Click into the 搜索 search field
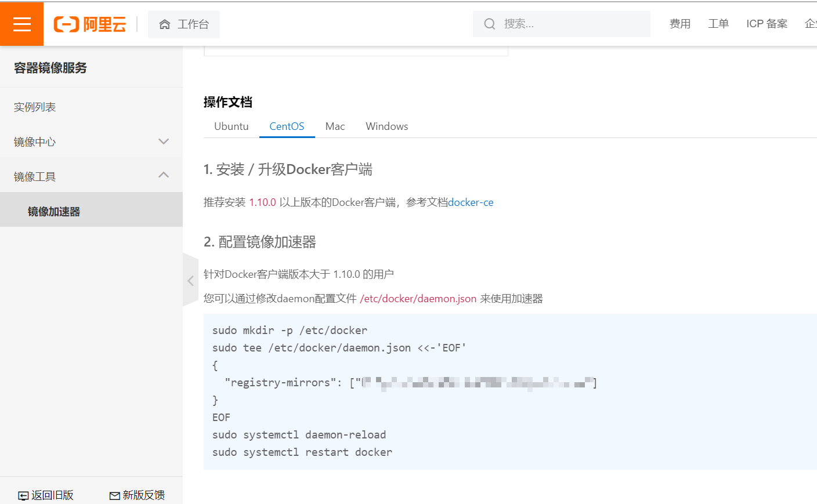Viewport: 817px width, 504px height. (x=562, y=24)
